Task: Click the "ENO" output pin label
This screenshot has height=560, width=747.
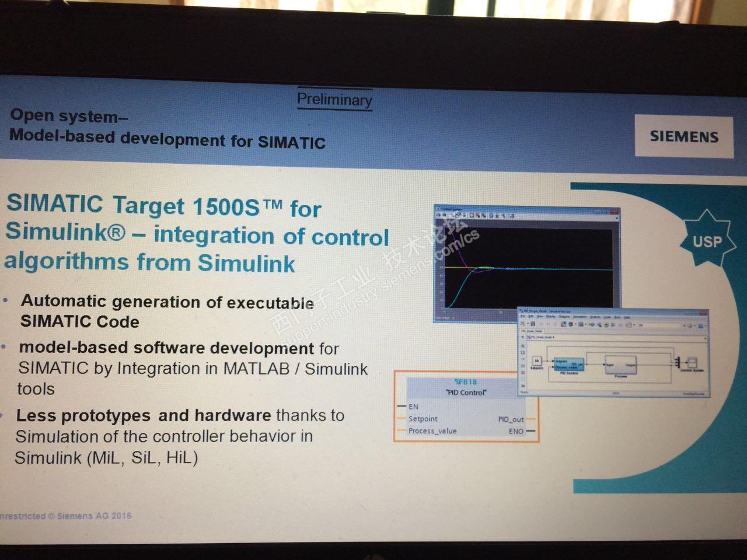Action: pos(516,432)
